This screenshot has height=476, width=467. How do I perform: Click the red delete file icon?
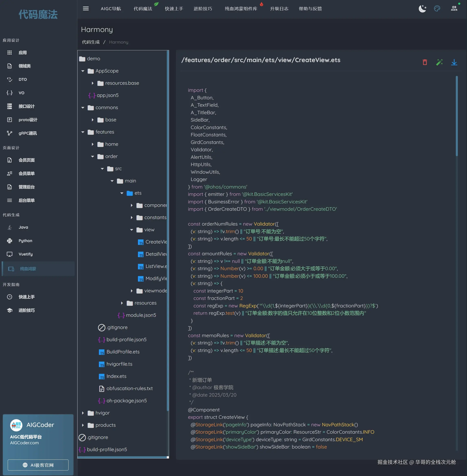[x=424, y=62]
